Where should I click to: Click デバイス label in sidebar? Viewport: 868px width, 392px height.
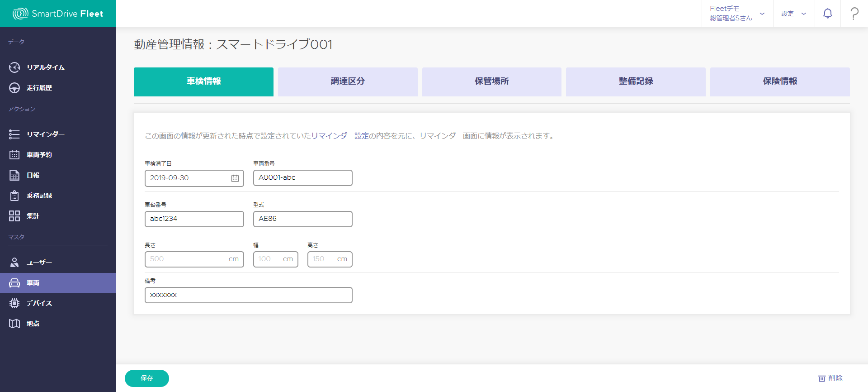(39, 303)
